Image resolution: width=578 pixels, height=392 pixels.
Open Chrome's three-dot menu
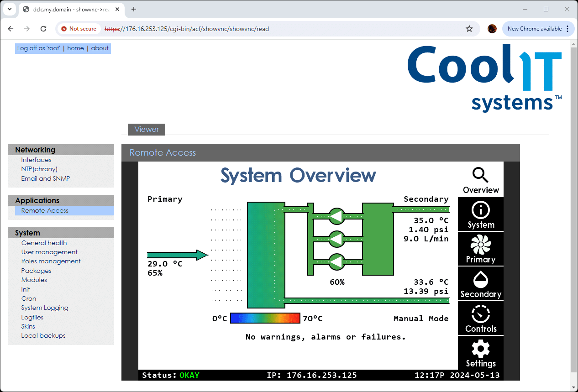[x=567, y=29]
